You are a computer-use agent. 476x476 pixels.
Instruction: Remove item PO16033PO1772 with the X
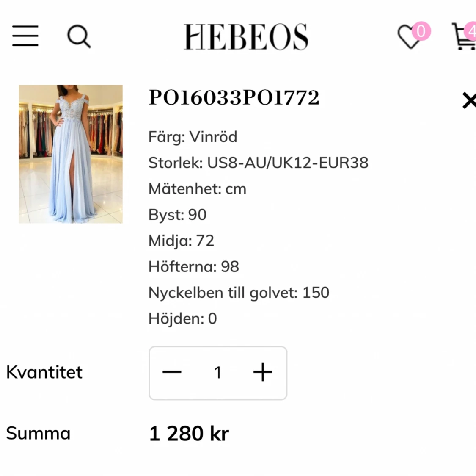pos(469,101)
